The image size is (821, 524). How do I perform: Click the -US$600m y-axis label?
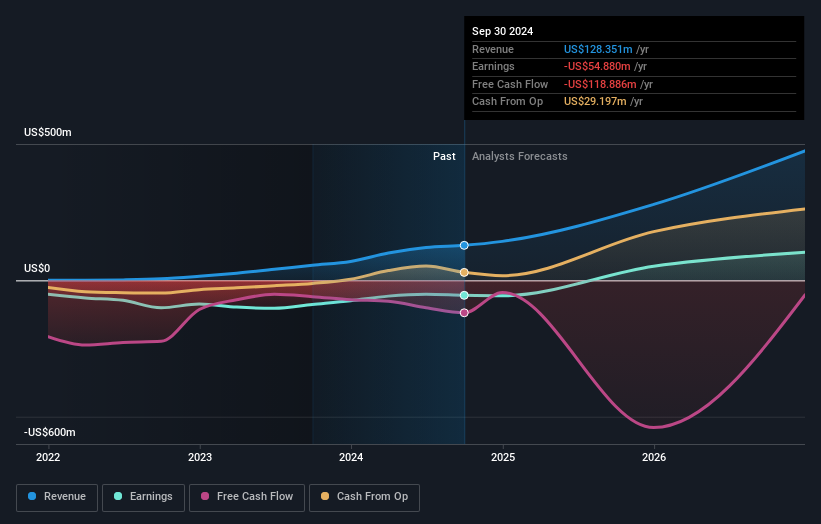tap(50, 432)
